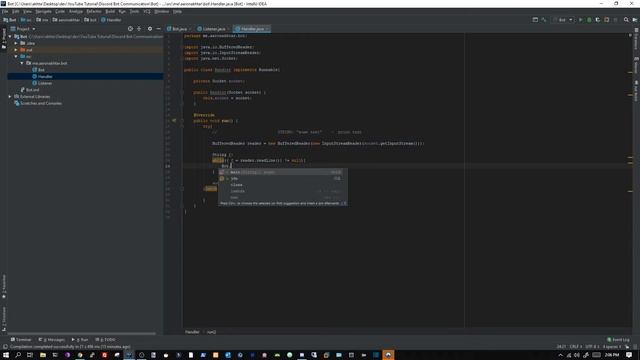Select the Listener class in project tree

tap(42, 83)
